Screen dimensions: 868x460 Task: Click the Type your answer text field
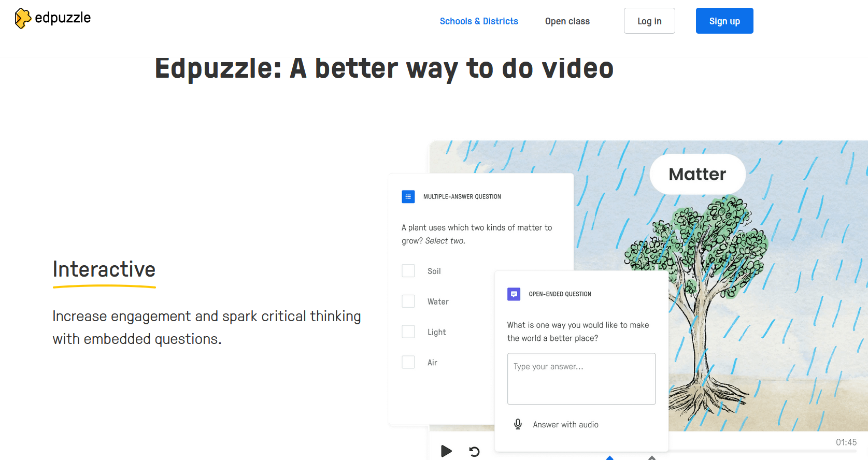click(x=581, y=379)
